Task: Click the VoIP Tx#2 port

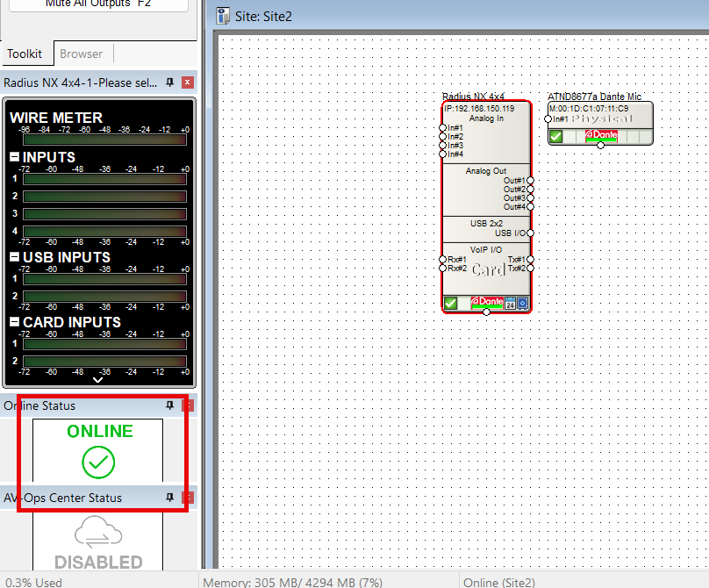Action: pos(530,269)
